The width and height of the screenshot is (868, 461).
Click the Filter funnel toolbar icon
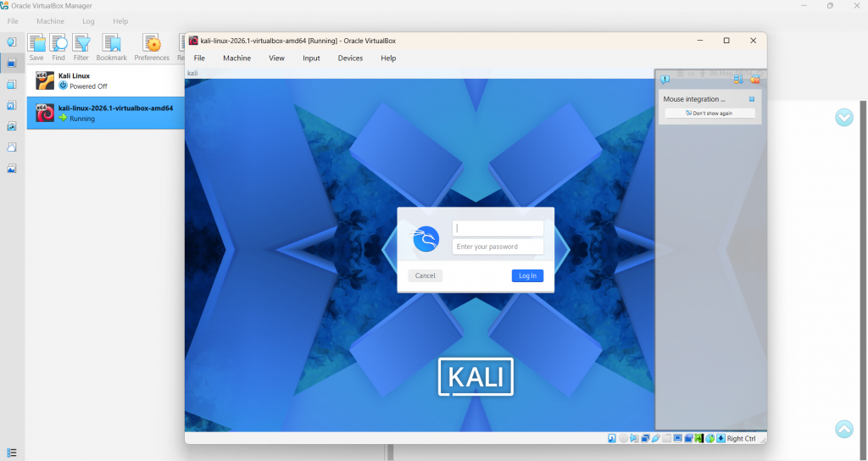point(81,43)
